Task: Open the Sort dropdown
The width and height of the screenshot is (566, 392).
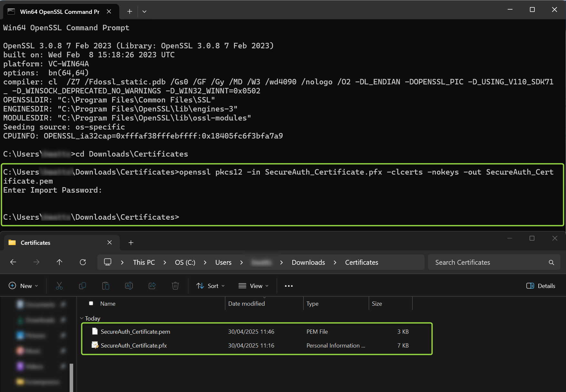Action: (210, 286)
